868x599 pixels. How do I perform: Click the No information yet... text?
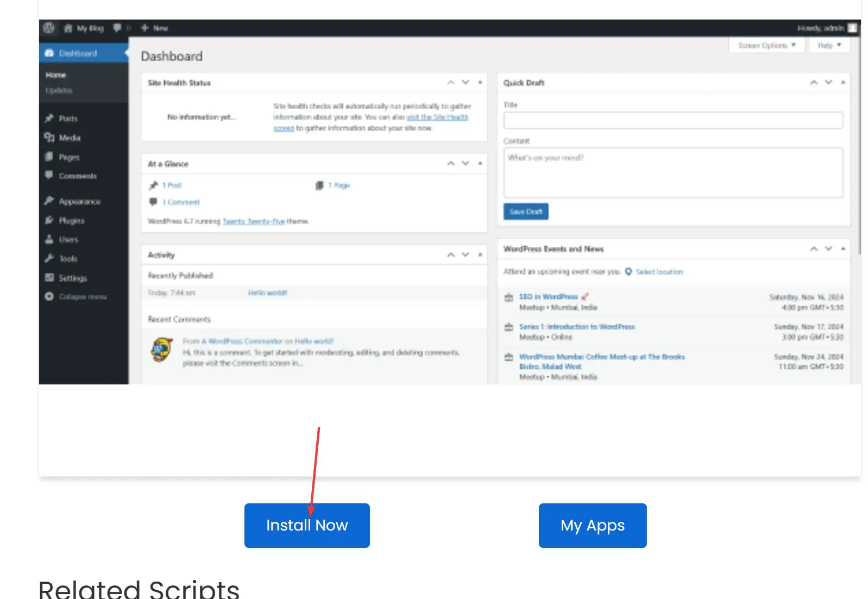coord(202,117)
